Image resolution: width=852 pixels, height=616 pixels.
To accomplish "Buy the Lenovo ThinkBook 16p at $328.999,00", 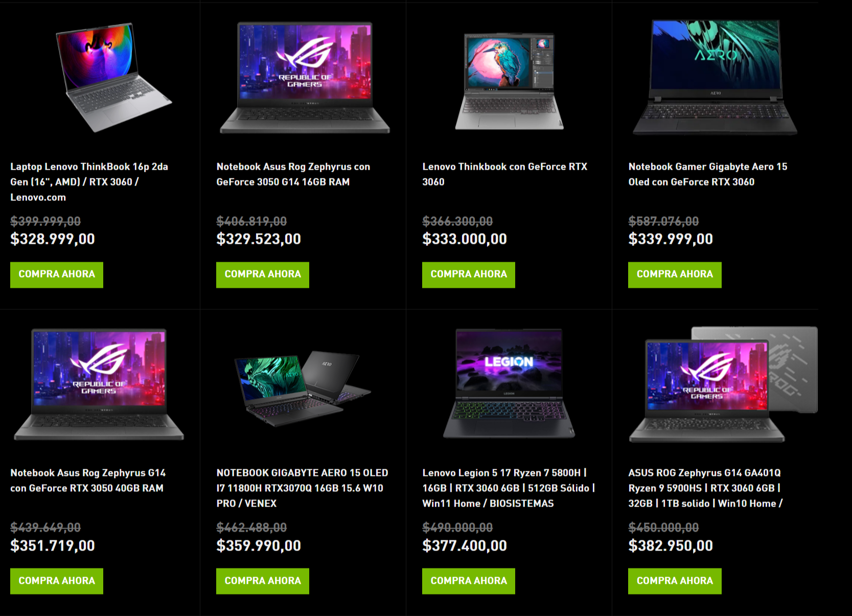I will [57, 275].
